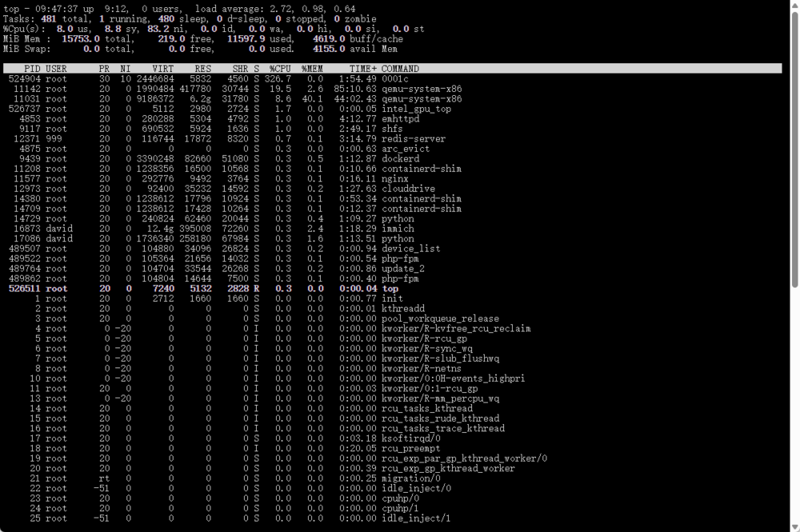Image resolution: width=800 pixels, height=532 pixels.
Task: Select the TIME+ column header
Action: tap(362, 68)
